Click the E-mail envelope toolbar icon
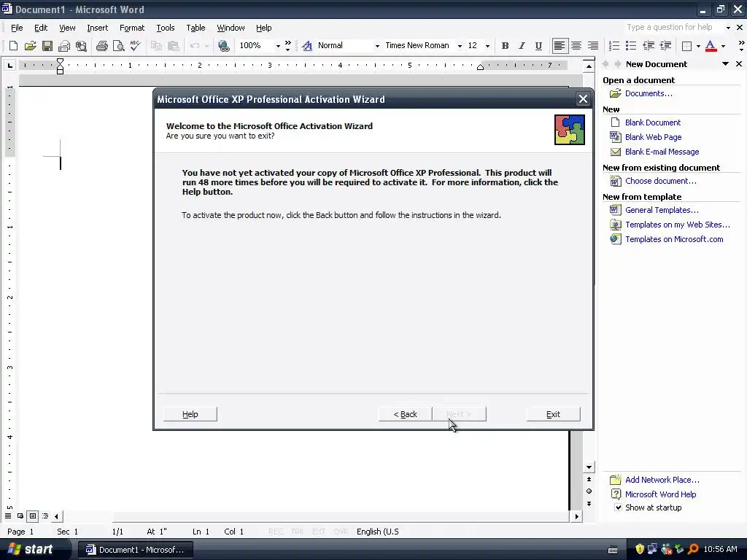The height and width of the screenshot is (560, 747). point(64,46)
